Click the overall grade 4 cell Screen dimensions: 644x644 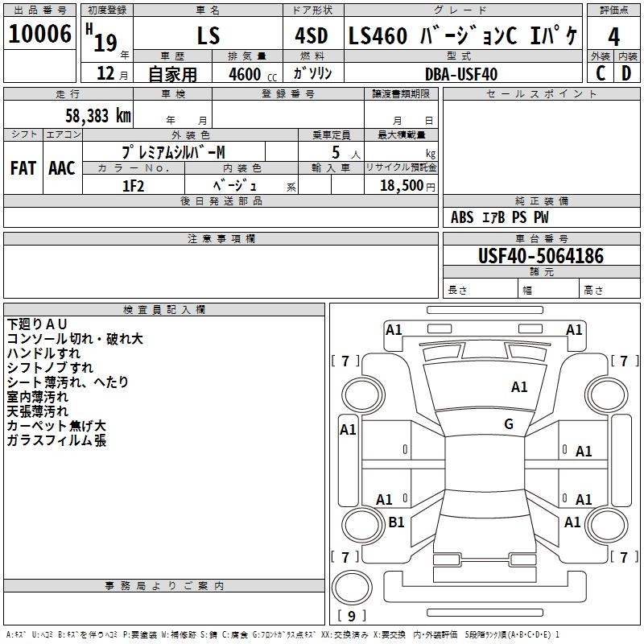[x=613, y=36]
